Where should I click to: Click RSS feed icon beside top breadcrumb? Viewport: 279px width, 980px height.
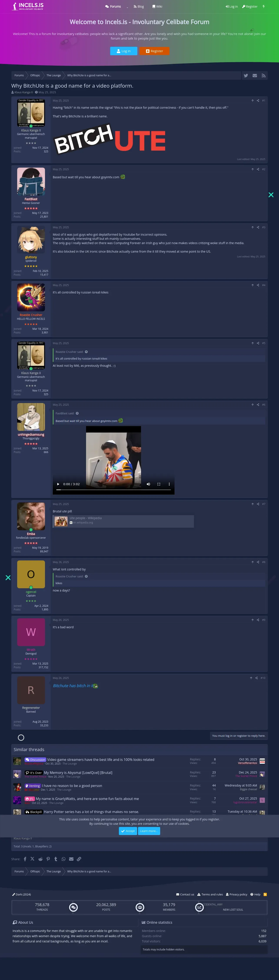(263, 76)
